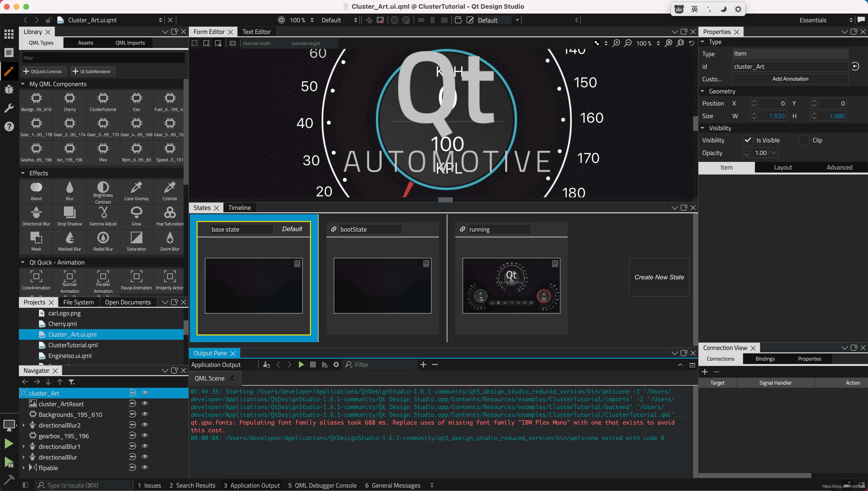Viewport: 868px width, 491px height.
Task: Hide Backgrounds_195_610 in navigator
Action: pyautogui.click(x=145, y=414)
